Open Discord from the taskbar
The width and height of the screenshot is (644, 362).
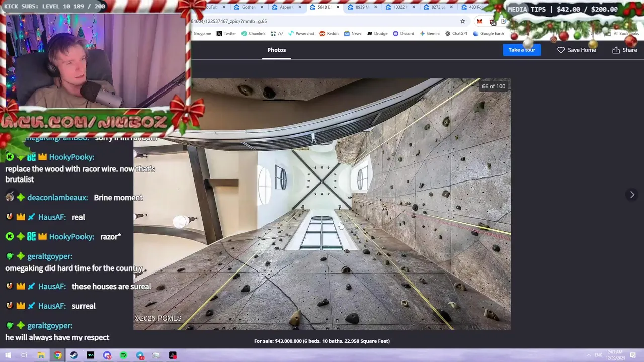(107, 355)
